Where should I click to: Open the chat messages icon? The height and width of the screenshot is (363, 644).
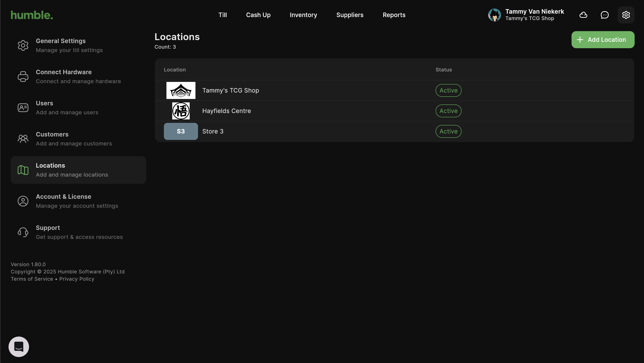tap(605, 15)
